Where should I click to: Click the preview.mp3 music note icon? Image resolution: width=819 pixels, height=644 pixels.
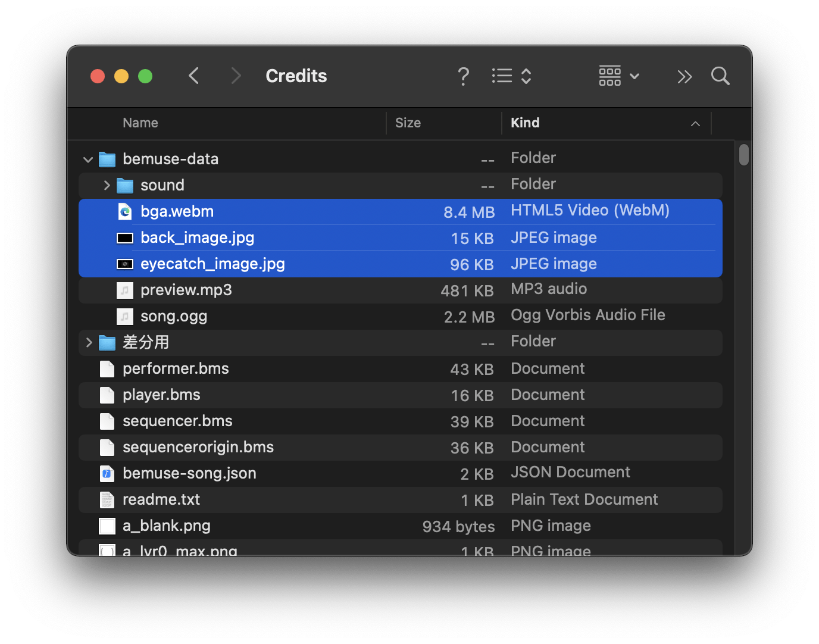pos(124,290)
